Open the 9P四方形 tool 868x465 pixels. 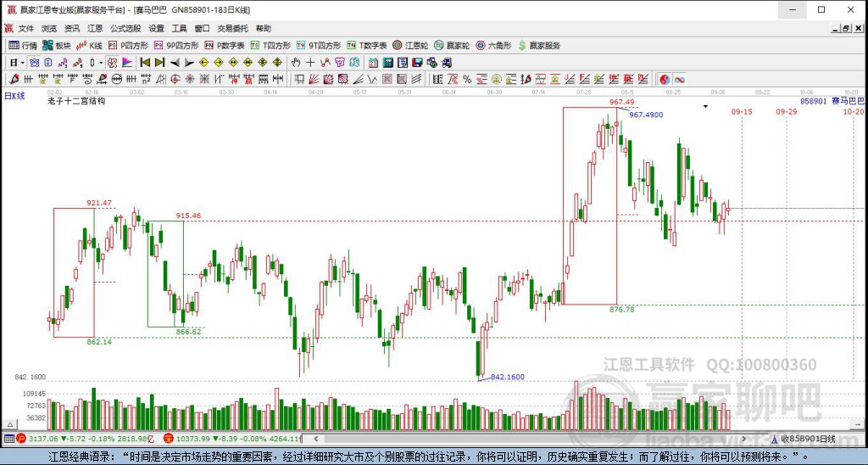click(176, 46)
